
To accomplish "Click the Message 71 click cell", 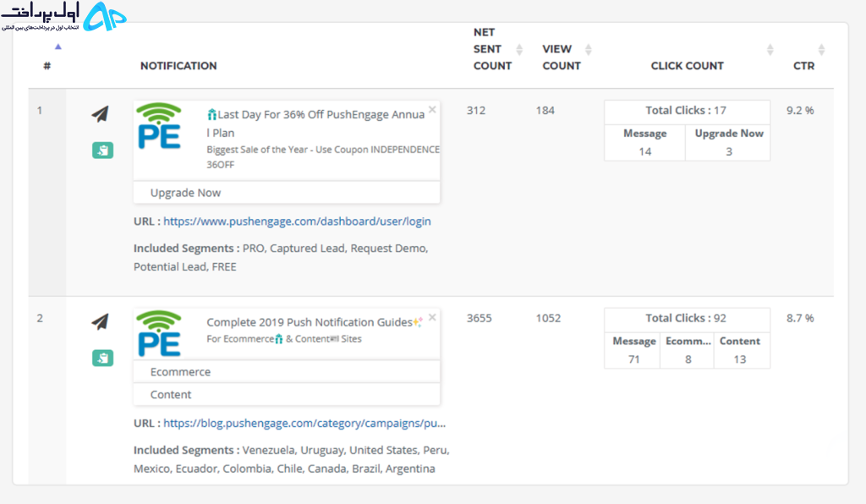I will click(x=633, y=350).
